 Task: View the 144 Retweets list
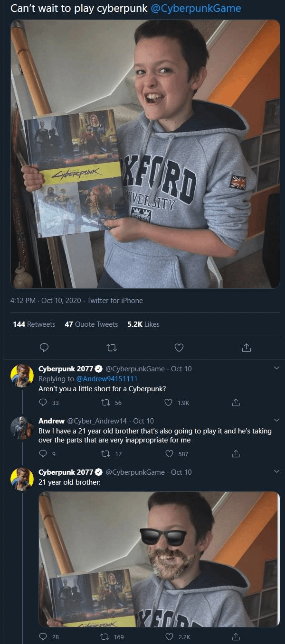[34, 324]
